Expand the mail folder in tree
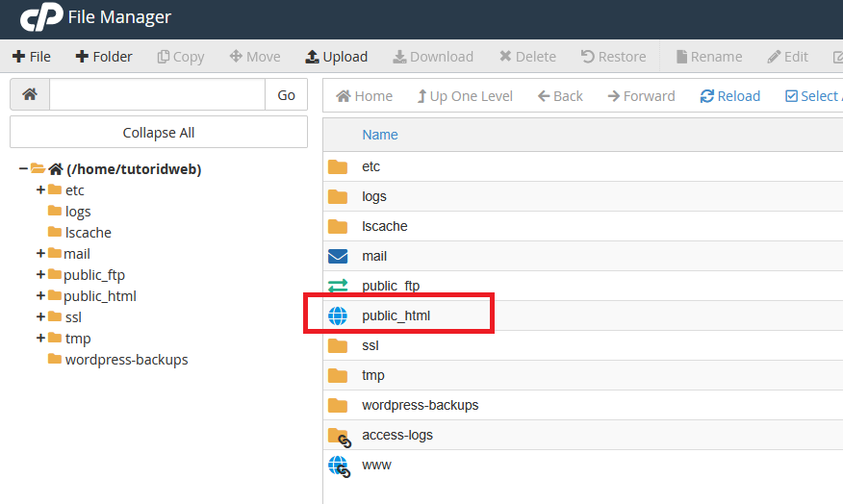 click(x=40, y=253)
